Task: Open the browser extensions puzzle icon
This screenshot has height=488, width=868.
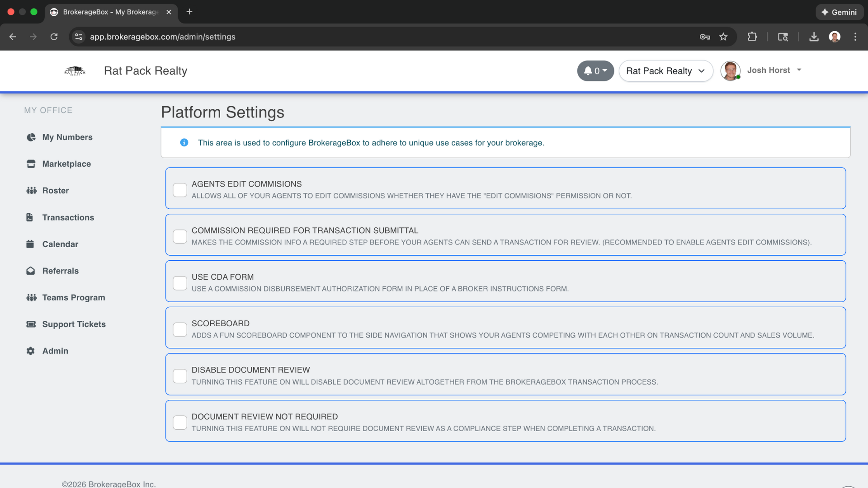Action: 752,37
